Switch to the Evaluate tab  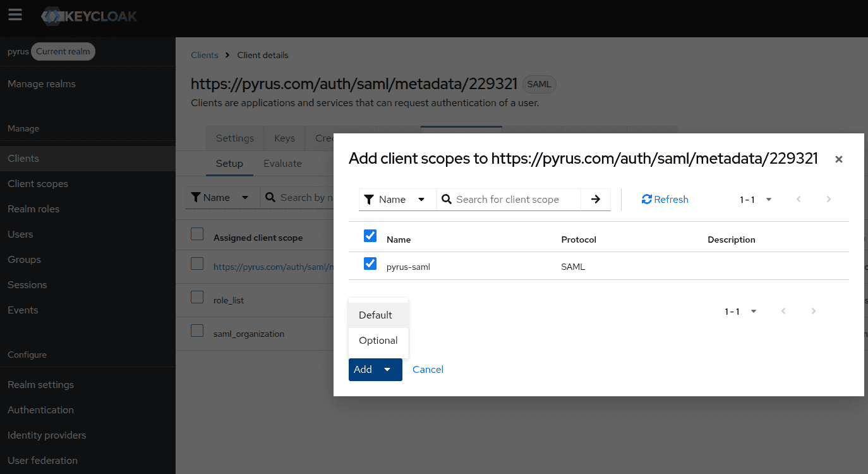coord(282,163)
